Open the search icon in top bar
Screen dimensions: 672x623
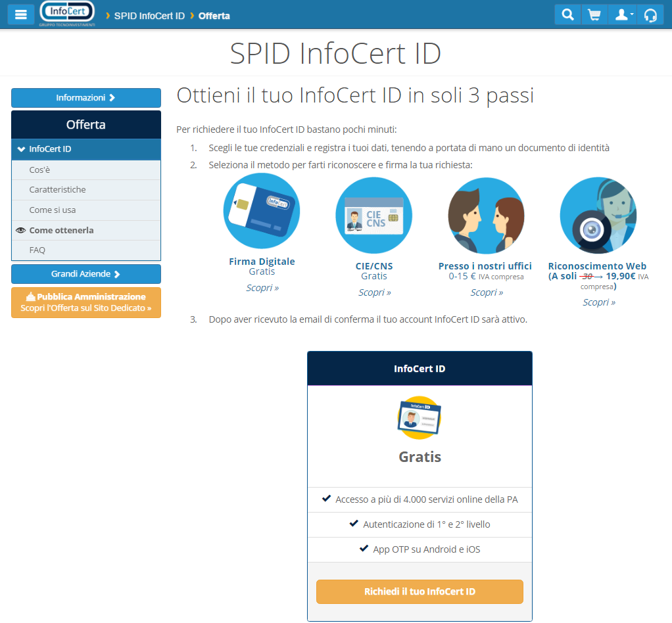click(x=567, y=14)
